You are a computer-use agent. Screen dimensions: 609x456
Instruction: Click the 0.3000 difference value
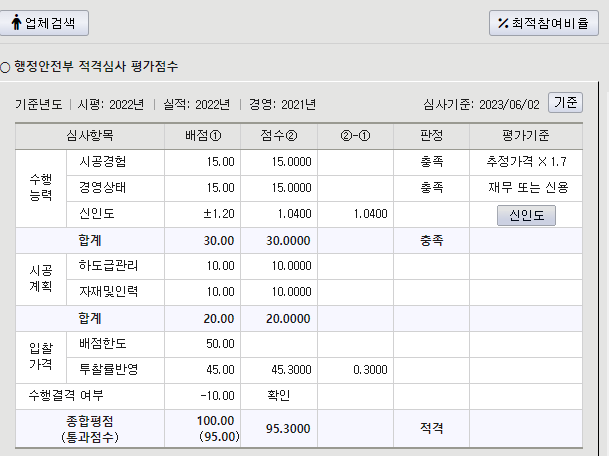371,370
